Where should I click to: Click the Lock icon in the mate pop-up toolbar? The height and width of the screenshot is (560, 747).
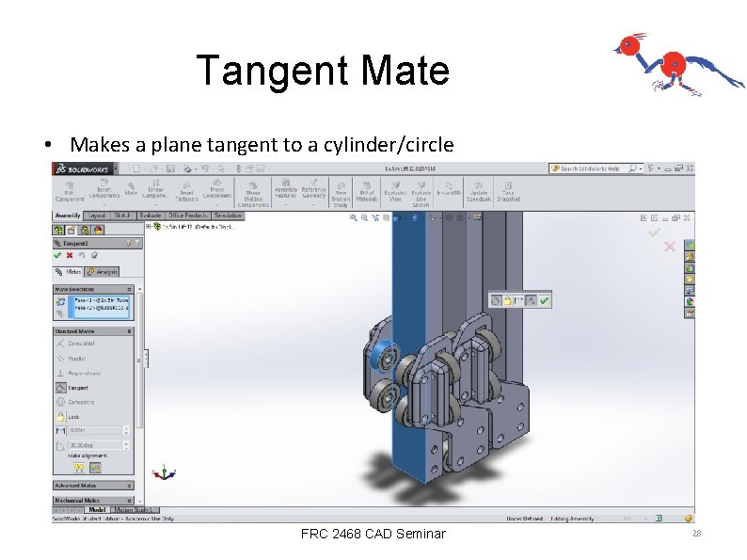[x=507, y=301]
